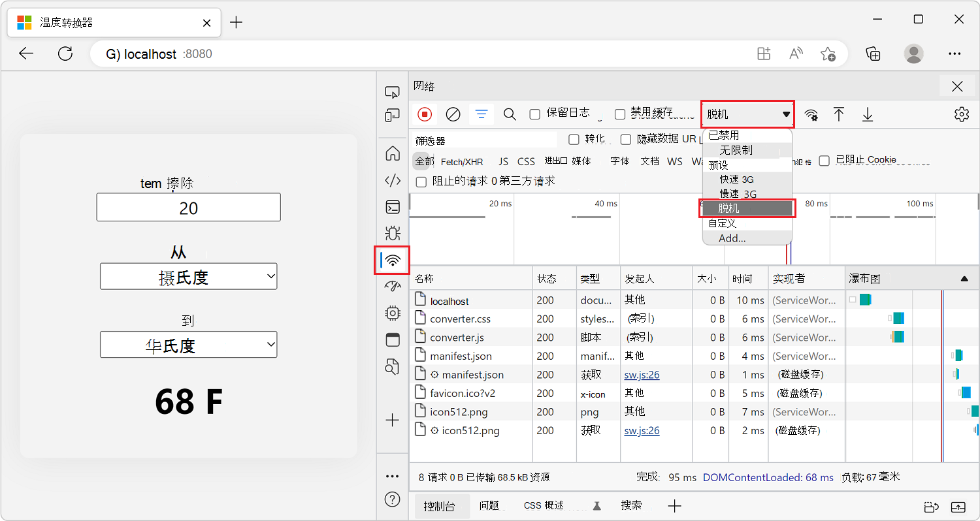Switch to 搜索 drawer tab

point(631,506)
